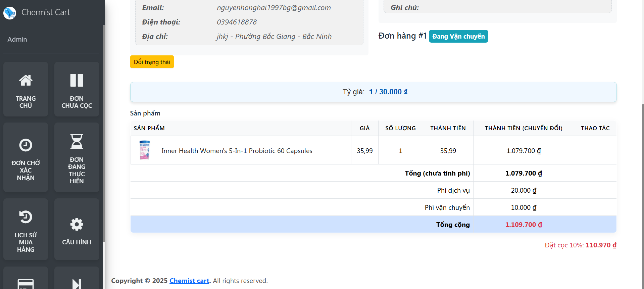This screenshot has height=289, width=644.
Task: Select the Admin sidebar menu label
Action: tap(17, 39)
